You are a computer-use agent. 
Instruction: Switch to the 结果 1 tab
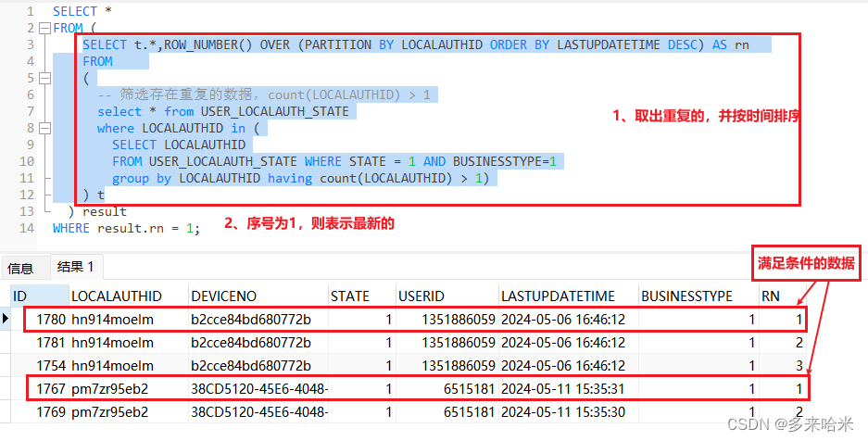(75, 267)
